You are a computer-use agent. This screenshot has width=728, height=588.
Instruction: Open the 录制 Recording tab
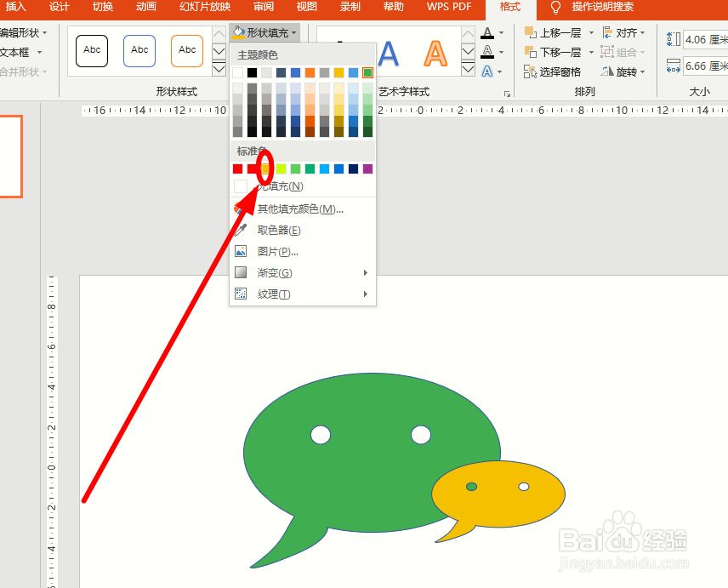tap(350, 7)
